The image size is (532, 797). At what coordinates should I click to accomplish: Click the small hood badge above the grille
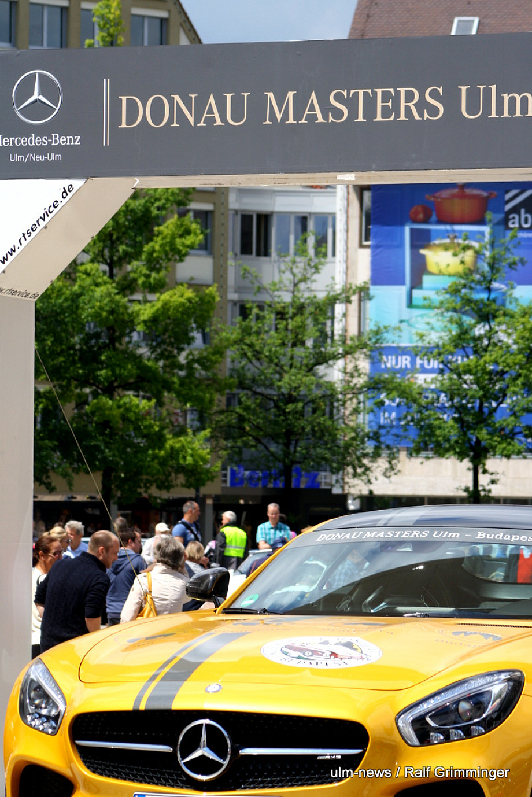point(213,688)
